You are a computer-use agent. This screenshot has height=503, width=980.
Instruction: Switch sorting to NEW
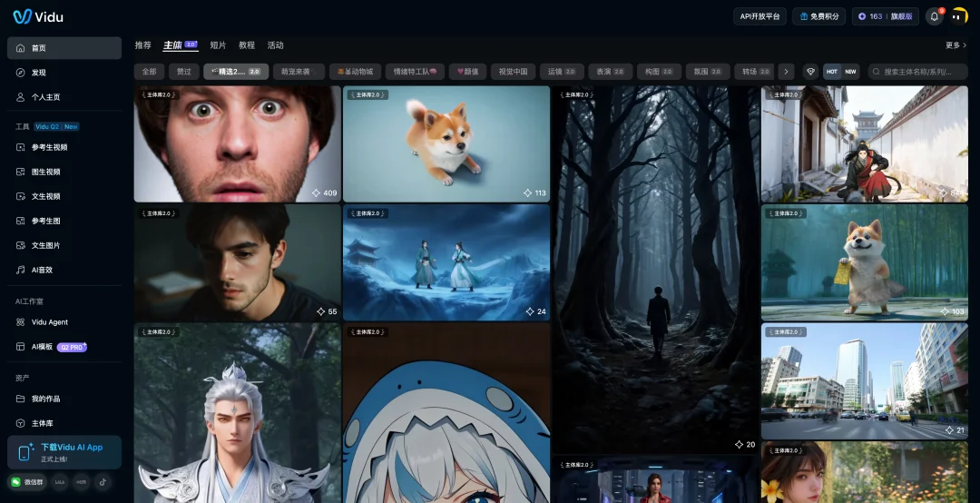[850, 72]
